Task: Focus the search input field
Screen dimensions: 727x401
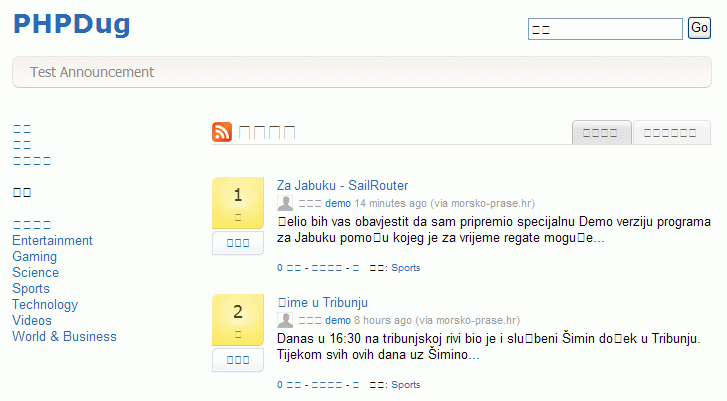Action: tap(605, 29)
